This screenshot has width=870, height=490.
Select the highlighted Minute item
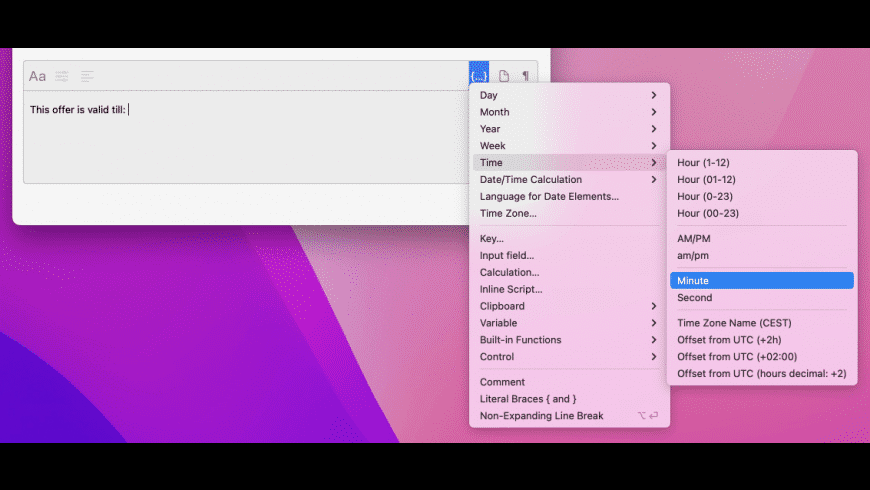click(x=762, y=281)
